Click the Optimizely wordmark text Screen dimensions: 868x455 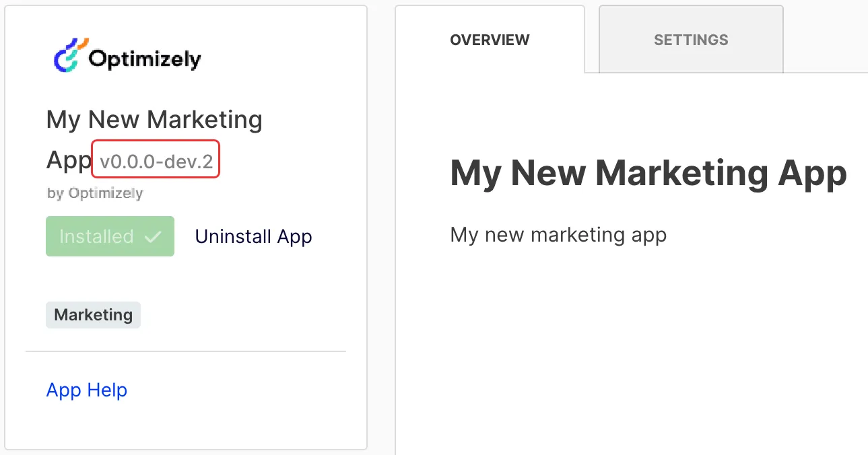pos(145,59)
